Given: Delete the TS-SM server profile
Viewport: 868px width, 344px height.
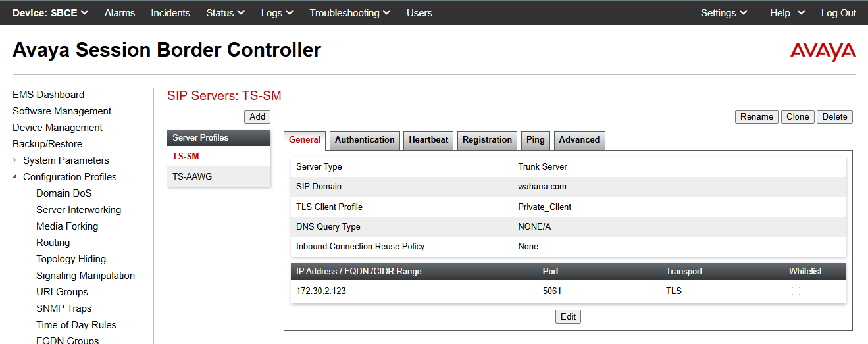Looking at the screenshot, I should pyautogui.click(x=834, y=116).
